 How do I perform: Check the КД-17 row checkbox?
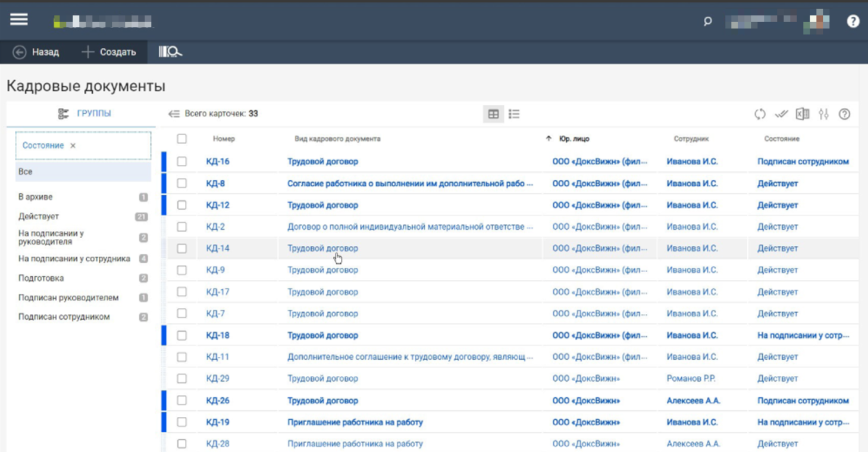point(182,292)
